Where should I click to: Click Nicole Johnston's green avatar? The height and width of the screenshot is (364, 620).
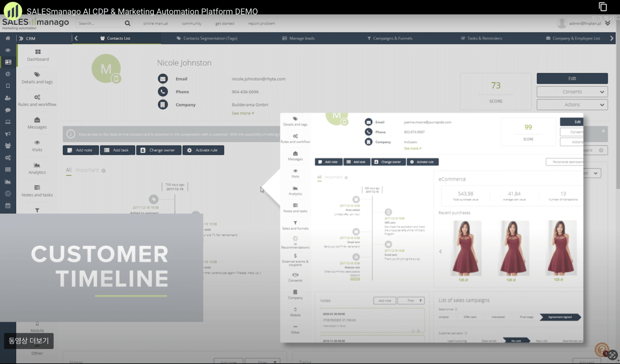106,69
